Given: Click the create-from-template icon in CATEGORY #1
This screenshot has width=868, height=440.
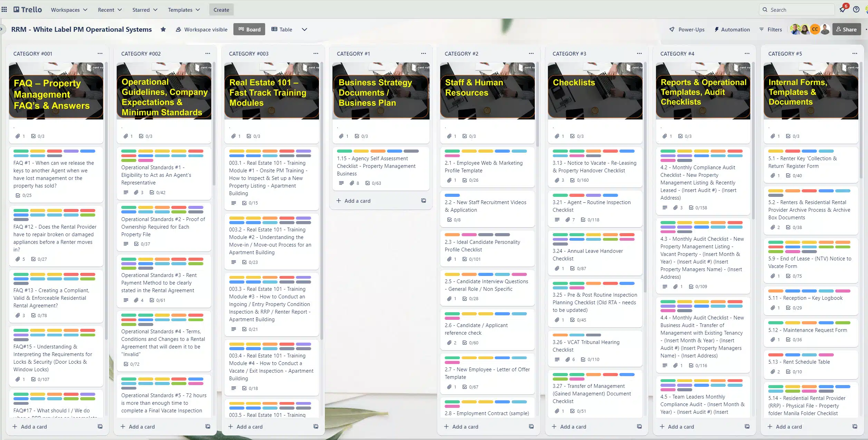Looking at the screenshot, I should pos(424,201).
